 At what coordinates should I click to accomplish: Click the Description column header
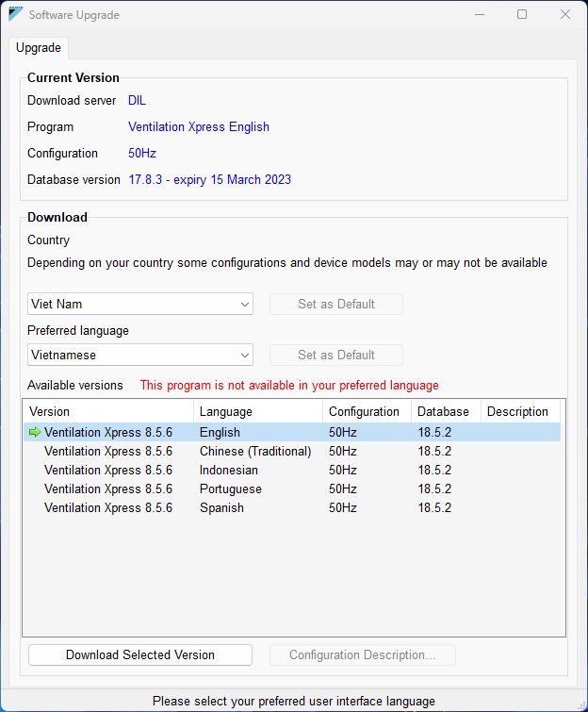pyautogui.click(x=520, y=411)
